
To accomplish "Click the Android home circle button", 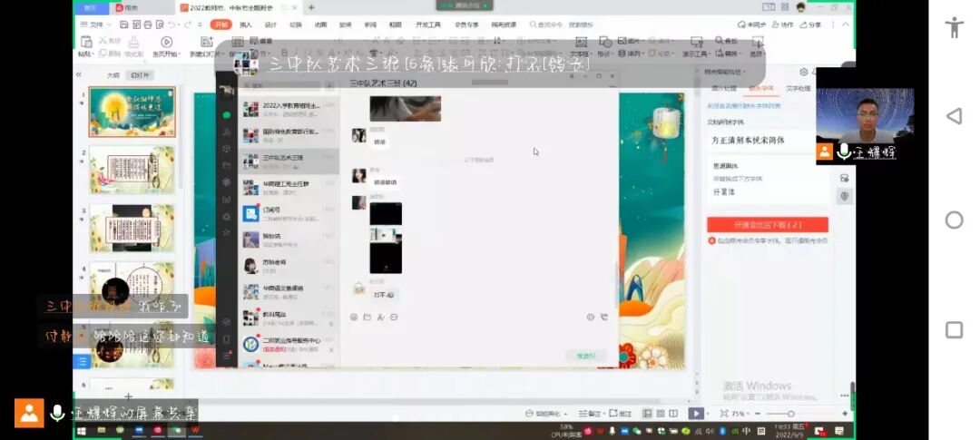I will pos(954,220).
